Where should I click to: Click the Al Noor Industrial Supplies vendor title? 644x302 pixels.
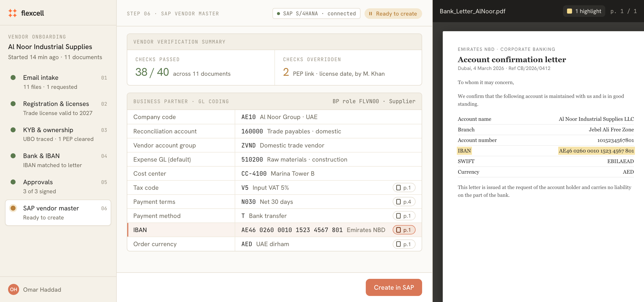pyautogui.click(x=50, y=47)
